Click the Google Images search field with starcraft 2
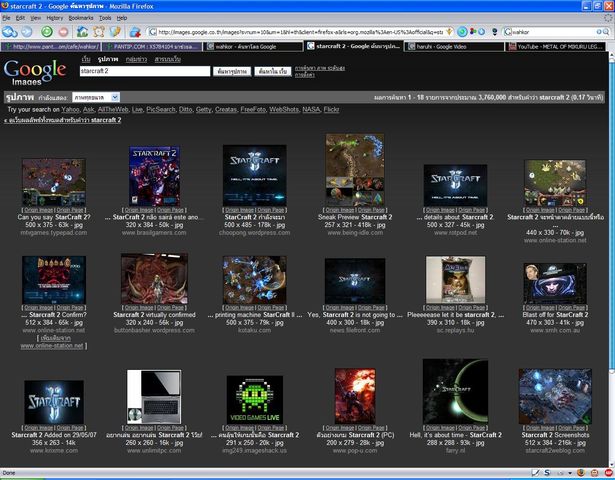 [145, 71]
